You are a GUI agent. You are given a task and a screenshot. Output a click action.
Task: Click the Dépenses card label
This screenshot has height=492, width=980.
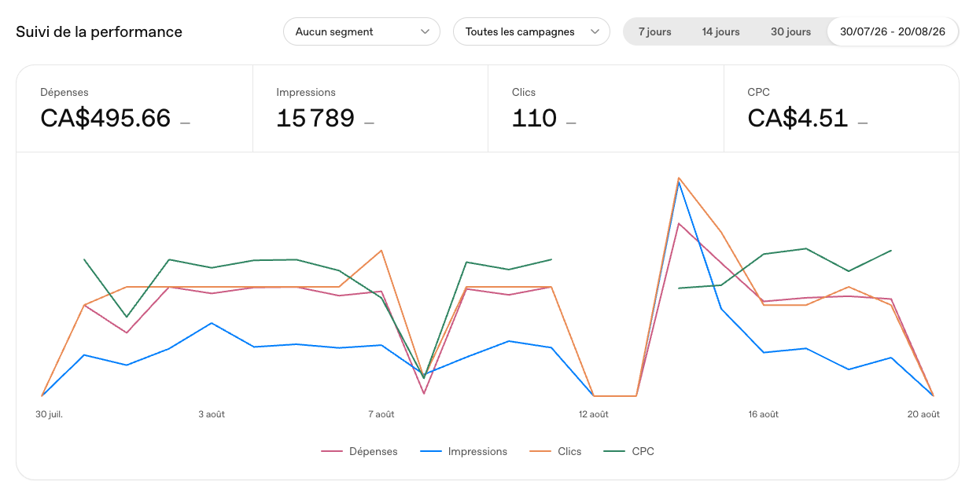click(64, 93)
